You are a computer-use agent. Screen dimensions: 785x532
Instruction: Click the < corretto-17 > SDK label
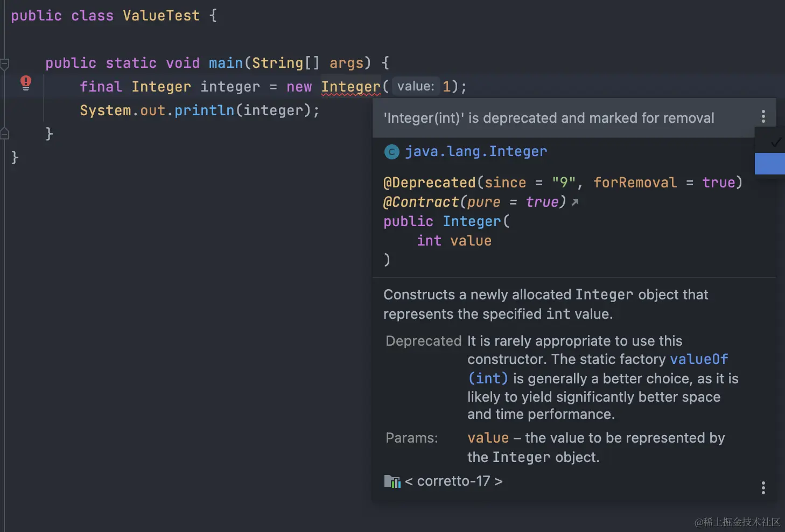pos(453,481)
